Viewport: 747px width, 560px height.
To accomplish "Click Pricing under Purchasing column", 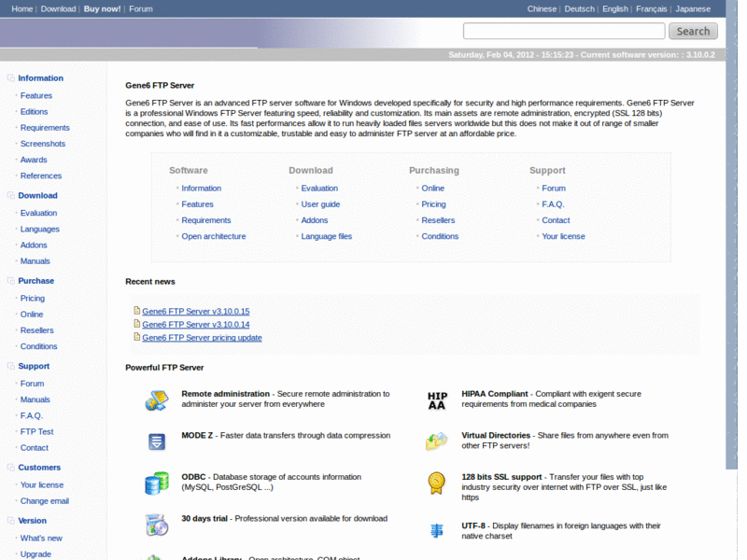I will [x=433, y=204].
